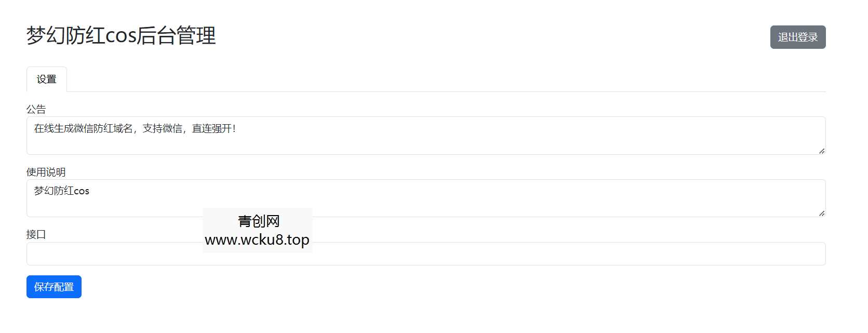Click the 接口 field label
Image resolution: width=868 pixels, height=333 pixels.
coord(36,234)
